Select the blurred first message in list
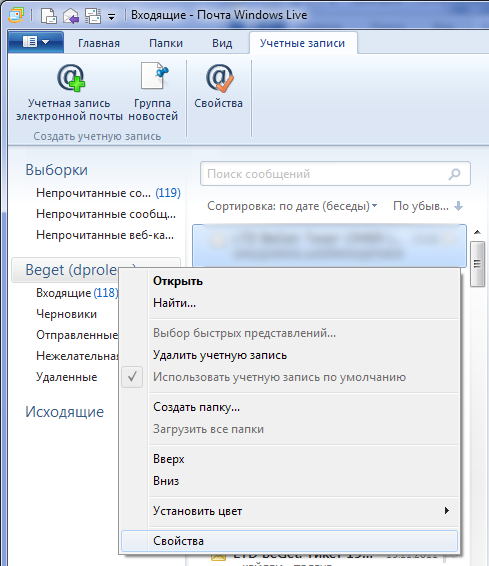 pos(329,245)
